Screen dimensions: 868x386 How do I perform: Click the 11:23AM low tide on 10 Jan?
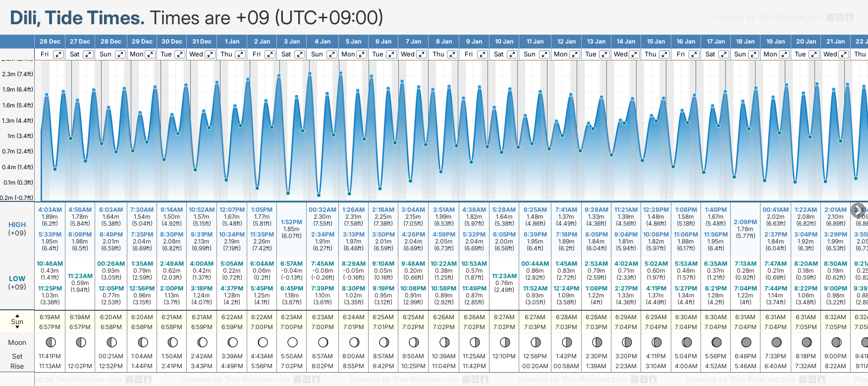504,276
